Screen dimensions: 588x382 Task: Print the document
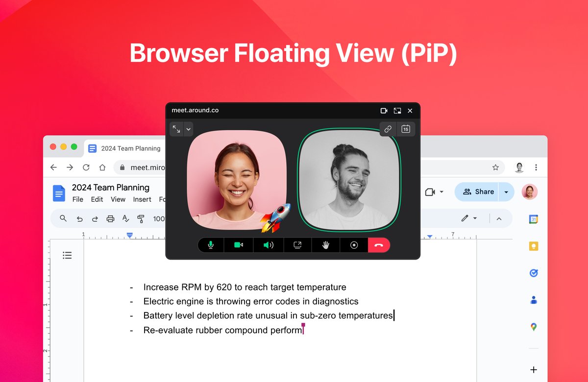[x=110, y=218]
